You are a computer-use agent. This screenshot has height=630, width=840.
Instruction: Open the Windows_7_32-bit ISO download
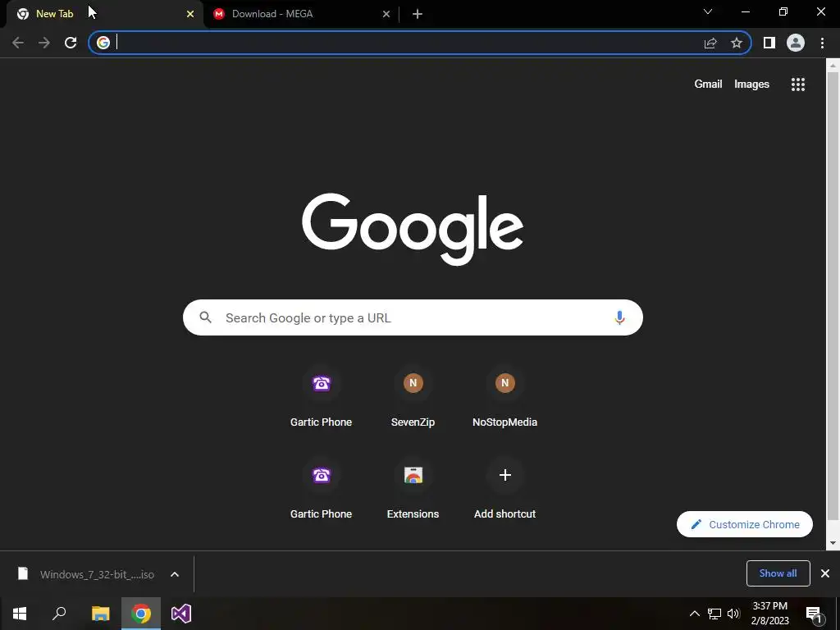tap(97, 574)
